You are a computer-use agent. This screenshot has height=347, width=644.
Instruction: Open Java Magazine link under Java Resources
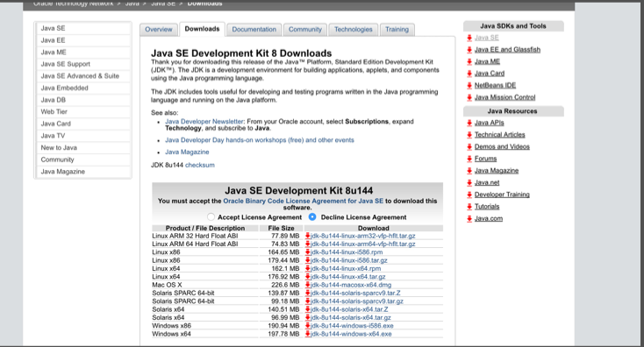[x=497, y=171]
